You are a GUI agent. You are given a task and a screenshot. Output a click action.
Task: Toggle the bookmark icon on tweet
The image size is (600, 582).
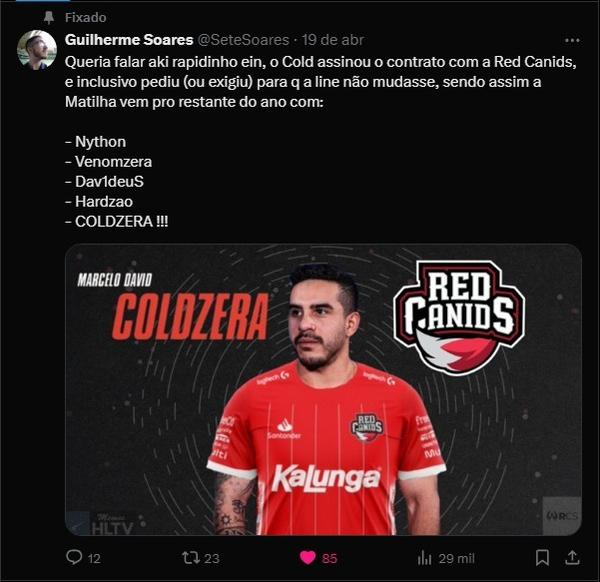pyautogui.click(x=542, y=558)
